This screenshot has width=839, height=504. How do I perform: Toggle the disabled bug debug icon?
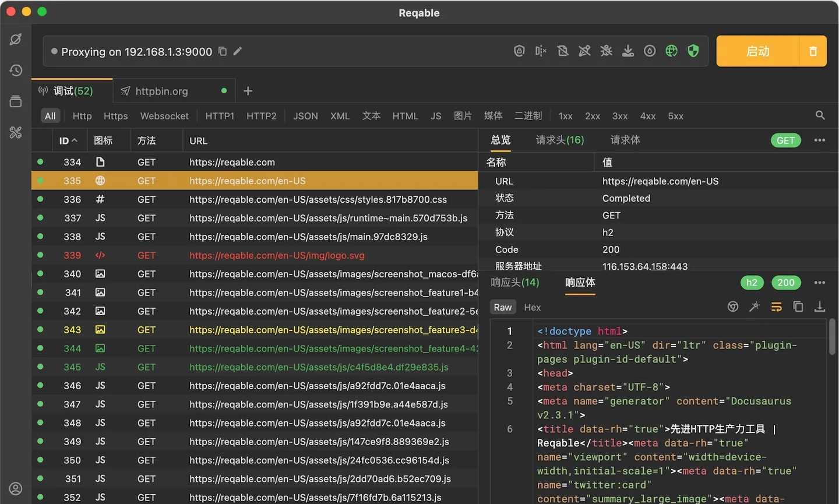[x=606, y=51]
